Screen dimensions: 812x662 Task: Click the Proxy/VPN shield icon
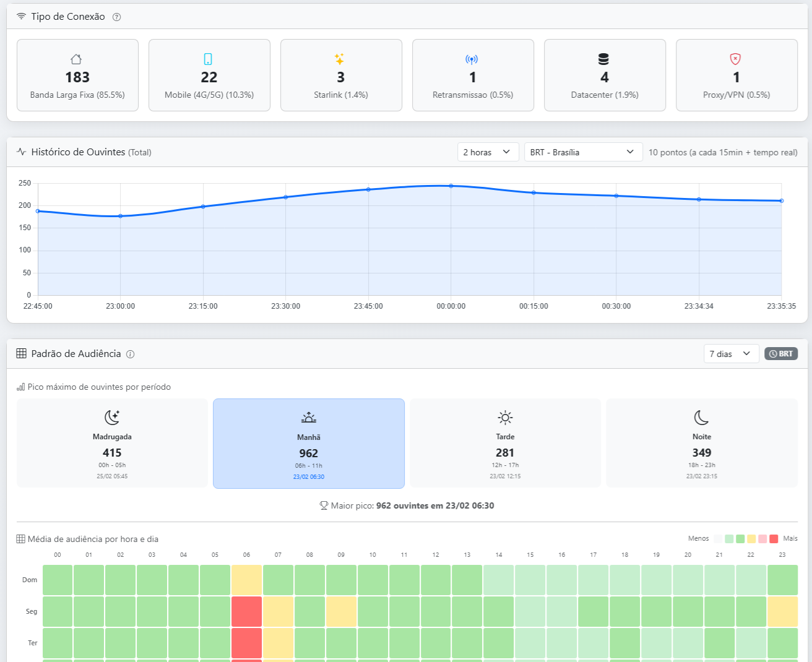click(735, 59)
